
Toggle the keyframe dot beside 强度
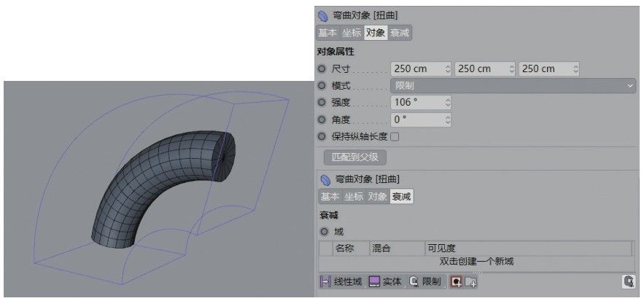pyautogui.click(x=322, y=102)
